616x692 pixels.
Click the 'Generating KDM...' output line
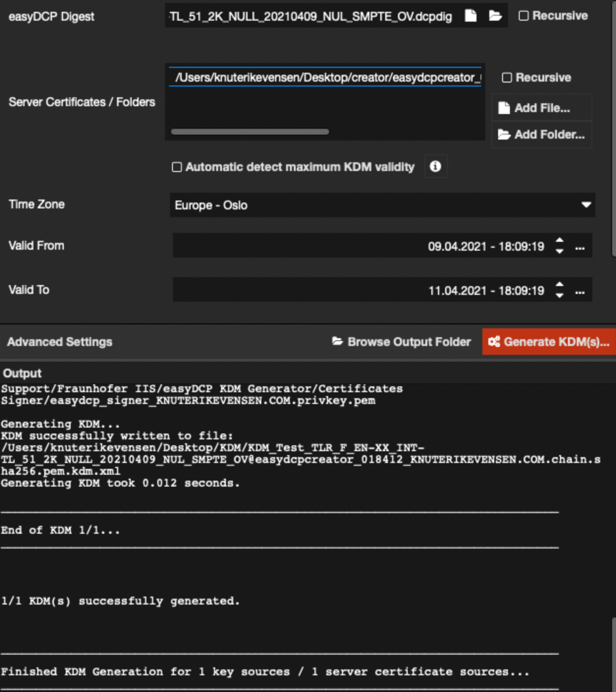[60, 424]
